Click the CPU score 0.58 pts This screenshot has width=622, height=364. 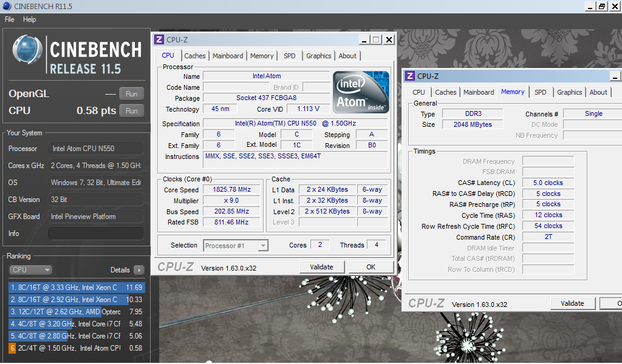(x=97, y=110)
